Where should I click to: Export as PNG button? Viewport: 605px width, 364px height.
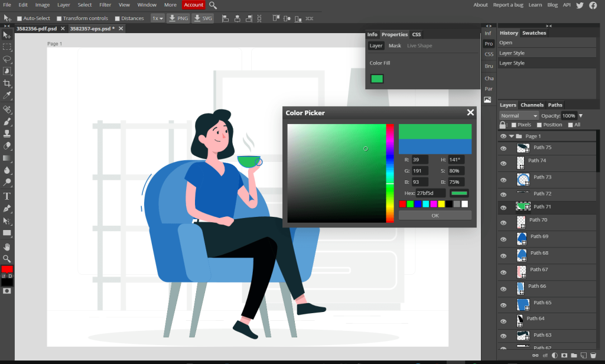click(178, 18)
